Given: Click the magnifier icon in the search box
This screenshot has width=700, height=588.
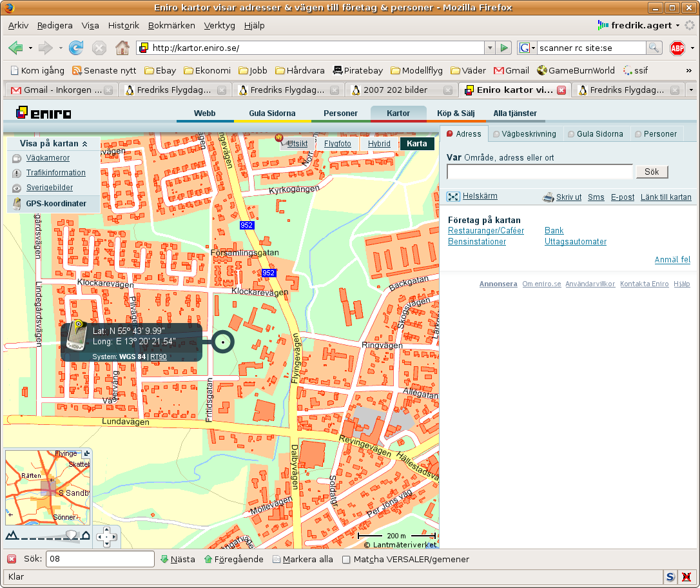Looking at the screenshot, I should click(654, 48).
